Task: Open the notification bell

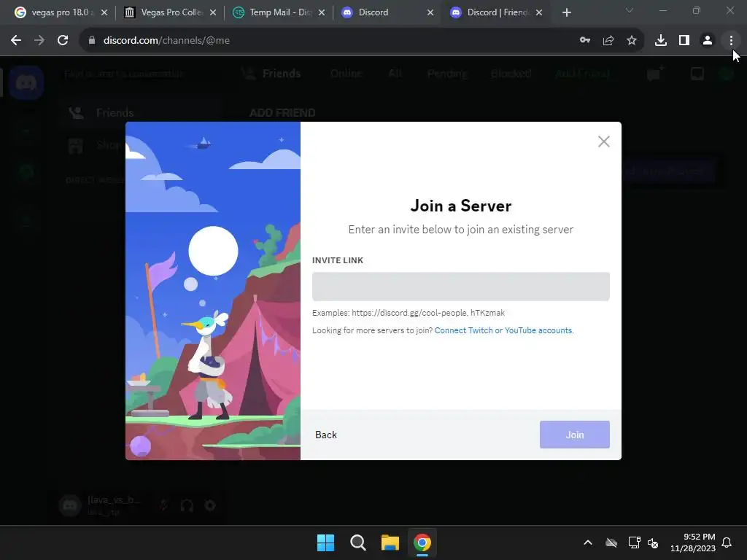Action: (x=727, y=542)
